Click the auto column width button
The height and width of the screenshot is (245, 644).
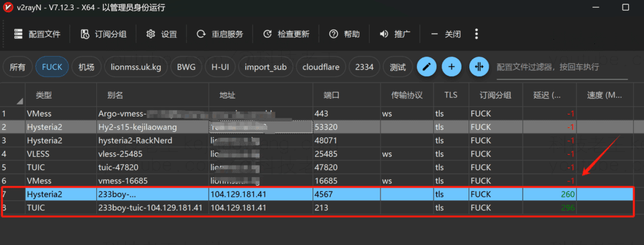(x=479, y=67)
